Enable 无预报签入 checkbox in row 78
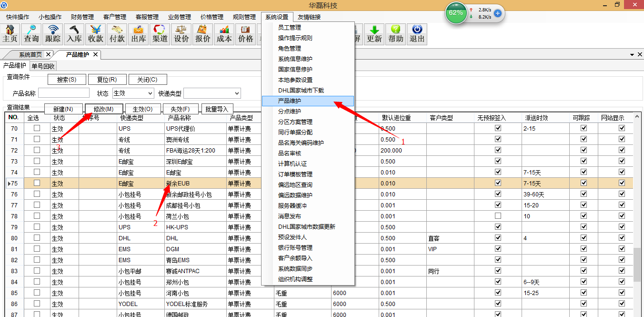This screenshot has width=644, height=317. 498,216
